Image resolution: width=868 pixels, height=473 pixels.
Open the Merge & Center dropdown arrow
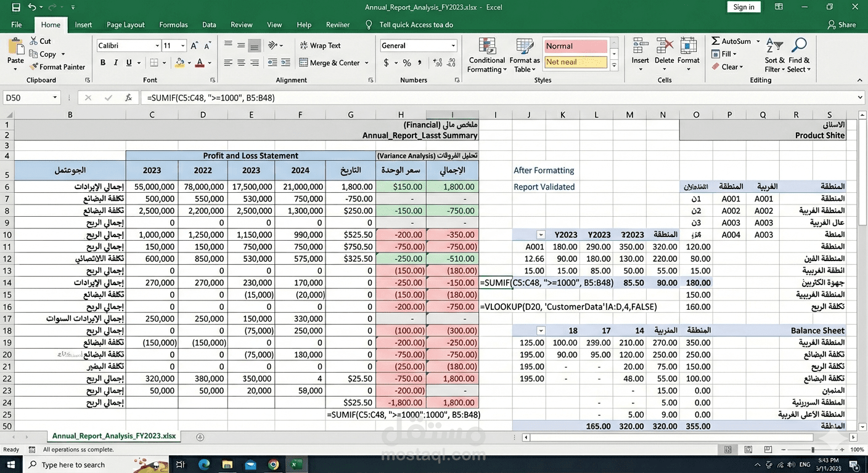tap(366, 63)
